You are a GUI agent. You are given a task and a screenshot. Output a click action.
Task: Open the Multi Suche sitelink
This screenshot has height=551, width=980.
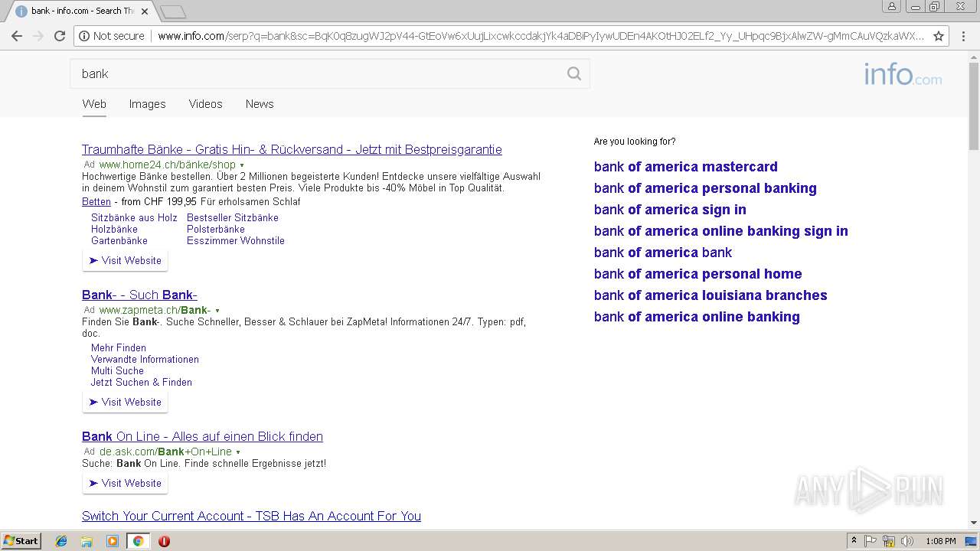click(x=117, y=370)
